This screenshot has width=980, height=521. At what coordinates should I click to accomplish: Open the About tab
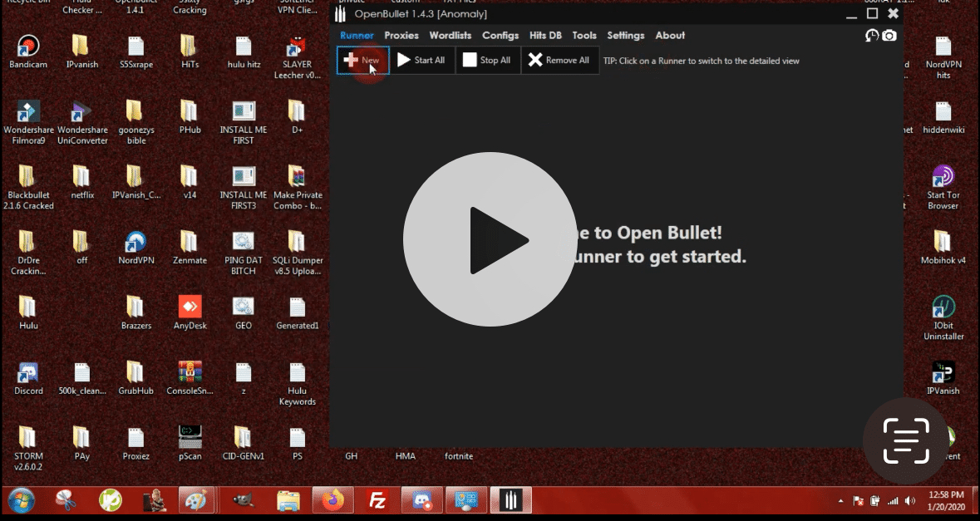670,36
